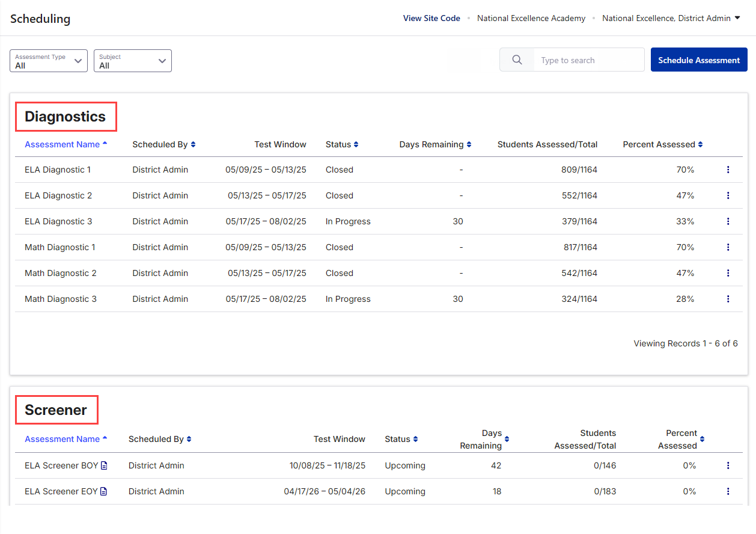Select the Math Diagnostic 2 name

pos(61,273)
